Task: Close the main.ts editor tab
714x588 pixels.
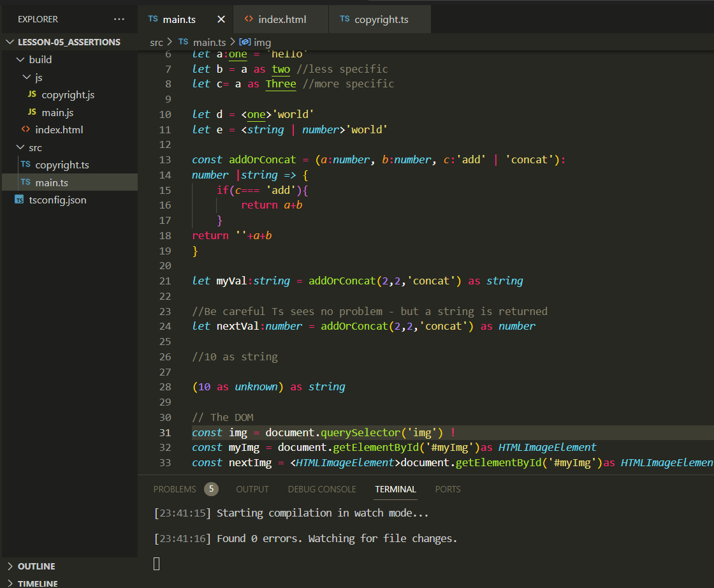Action: (221, 19)
